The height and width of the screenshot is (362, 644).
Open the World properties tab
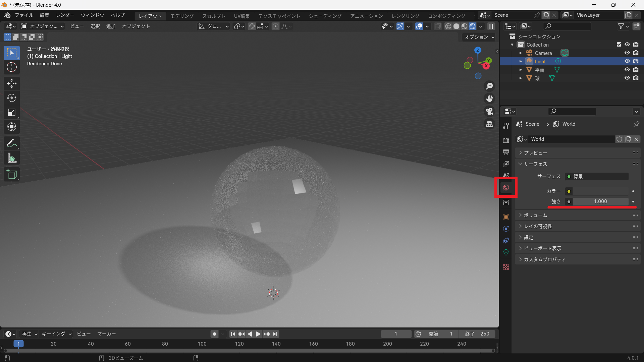click(506, 187)
